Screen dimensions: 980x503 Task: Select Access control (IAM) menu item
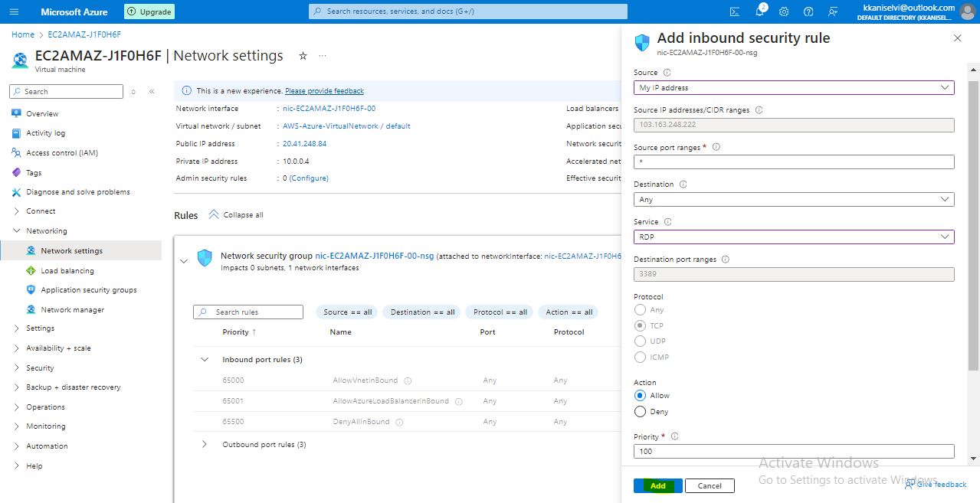61,153
